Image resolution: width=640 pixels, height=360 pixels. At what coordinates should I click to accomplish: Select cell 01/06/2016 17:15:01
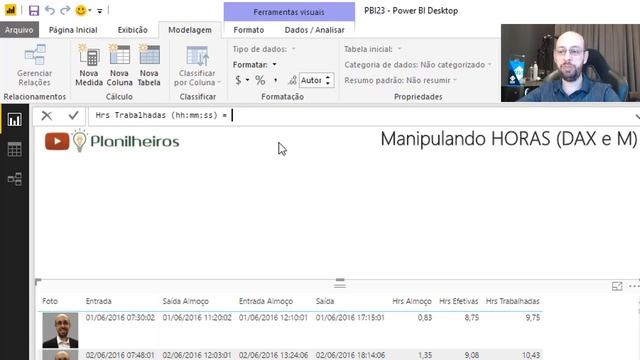pos(350,318)
